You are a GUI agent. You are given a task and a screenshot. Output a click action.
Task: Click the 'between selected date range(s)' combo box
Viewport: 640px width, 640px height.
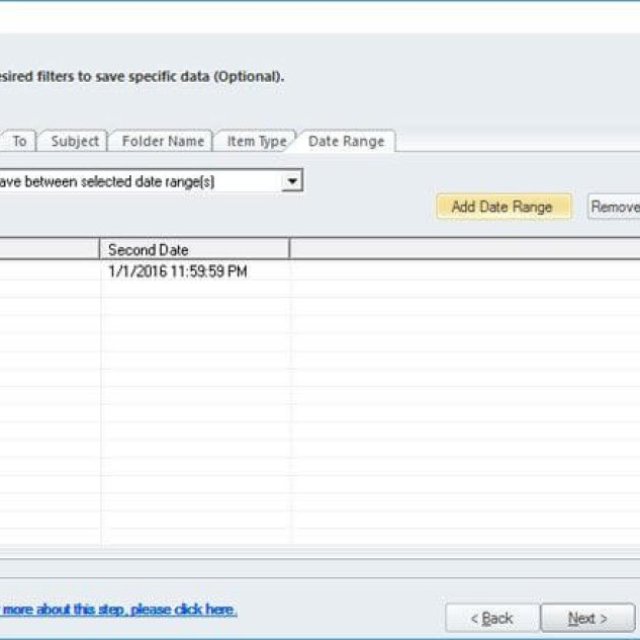point(151,181)
